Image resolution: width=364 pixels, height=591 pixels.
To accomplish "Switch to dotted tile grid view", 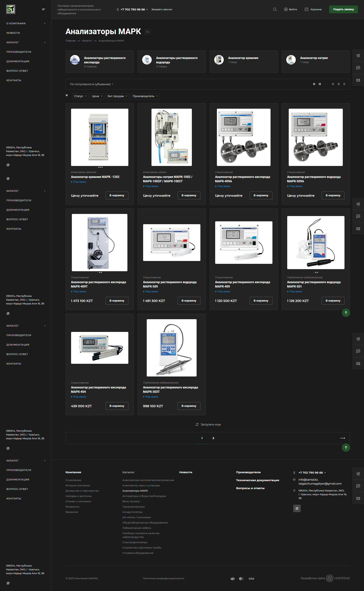I will (333, 84).
